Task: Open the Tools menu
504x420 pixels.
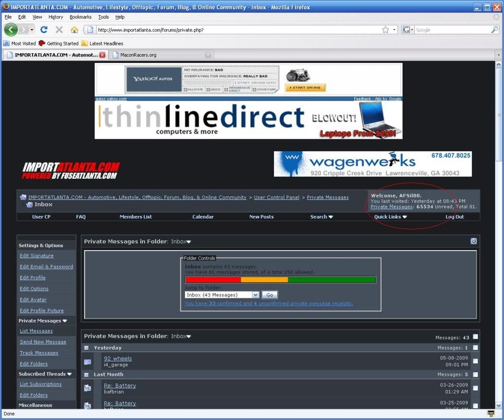Action: pos(103,17)
